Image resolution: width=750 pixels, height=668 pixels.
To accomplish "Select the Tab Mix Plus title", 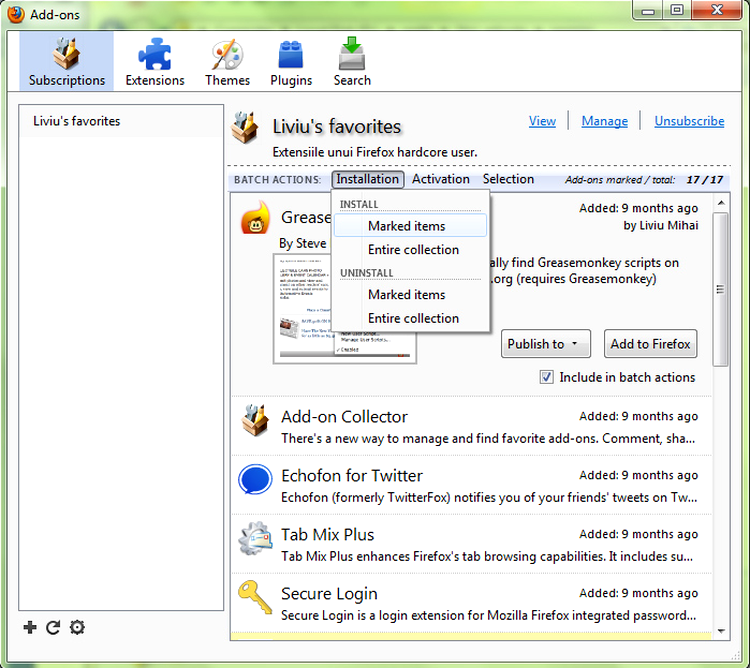I will point(328,535).
